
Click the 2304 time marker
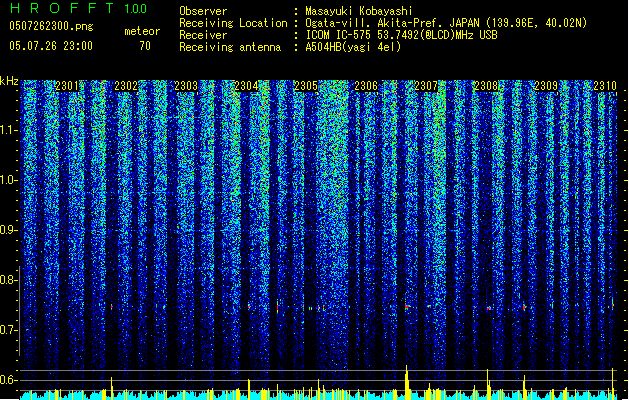[246, 86]
